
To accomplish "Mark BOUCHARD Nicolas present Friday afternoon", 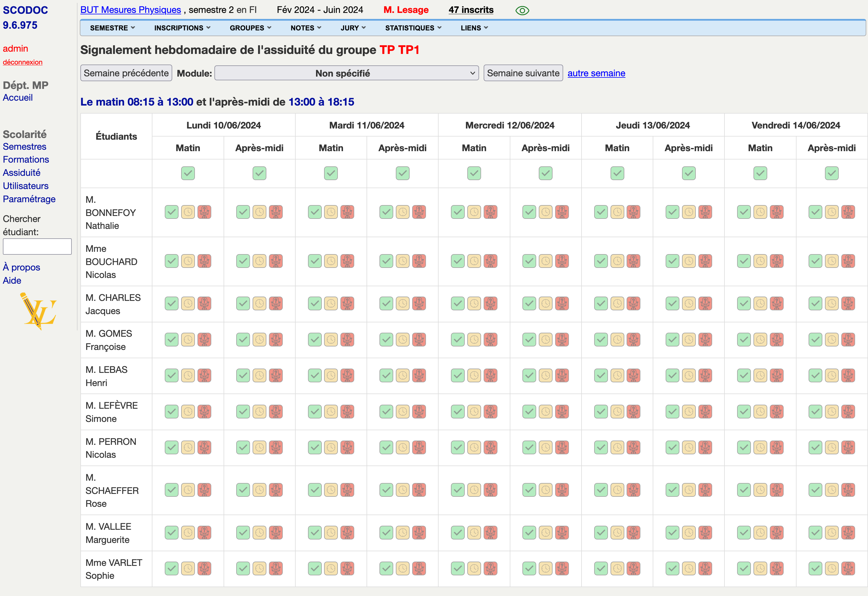I will pos(815,261).
